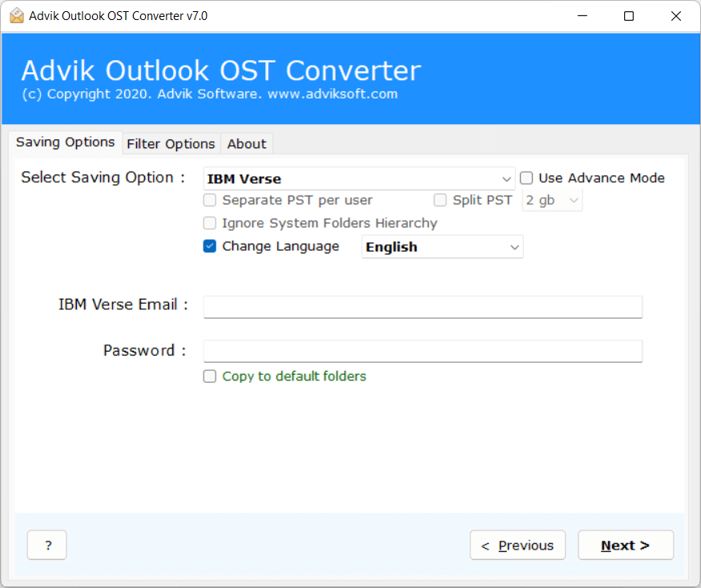
Task: Click the Password label text
Action: pos(144,351)
